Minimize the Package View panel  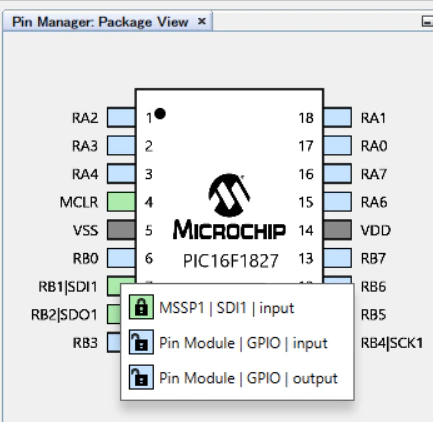(x=427, y=22)
